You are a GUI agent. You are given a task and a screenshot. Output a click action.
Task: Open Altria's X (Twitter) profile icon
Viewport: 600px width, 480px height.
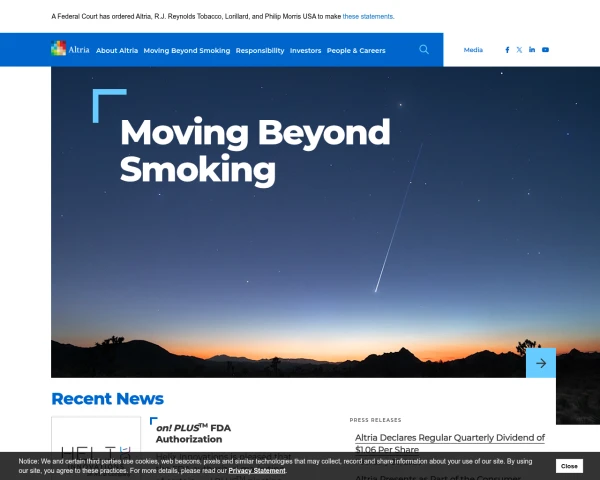click(x=519, y=50)
